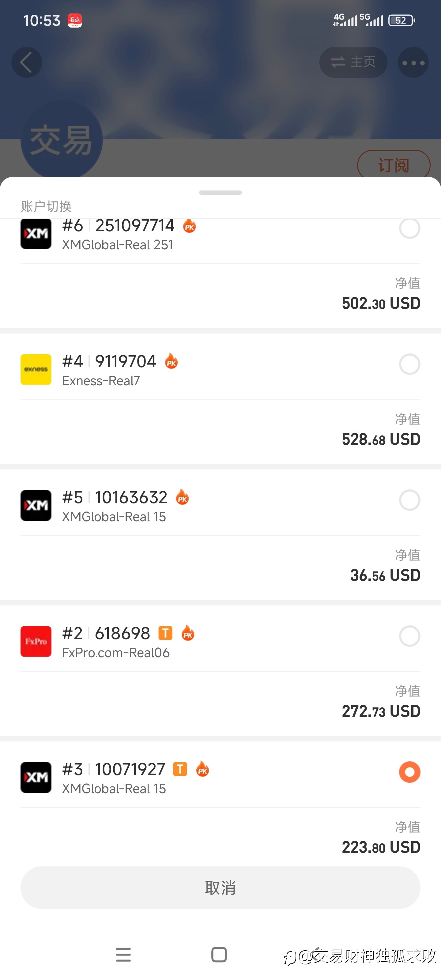The image size is (441, 980).
Task: Select Exness-Real7 account radio button
Action: (409, 364)
